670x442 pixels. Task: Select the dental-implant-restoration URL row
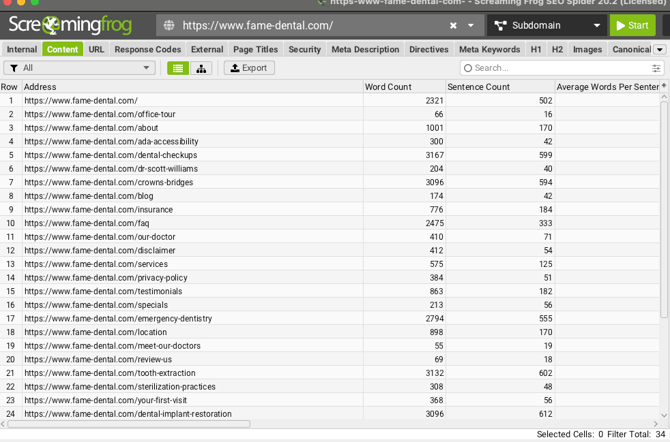coord(329,414)
